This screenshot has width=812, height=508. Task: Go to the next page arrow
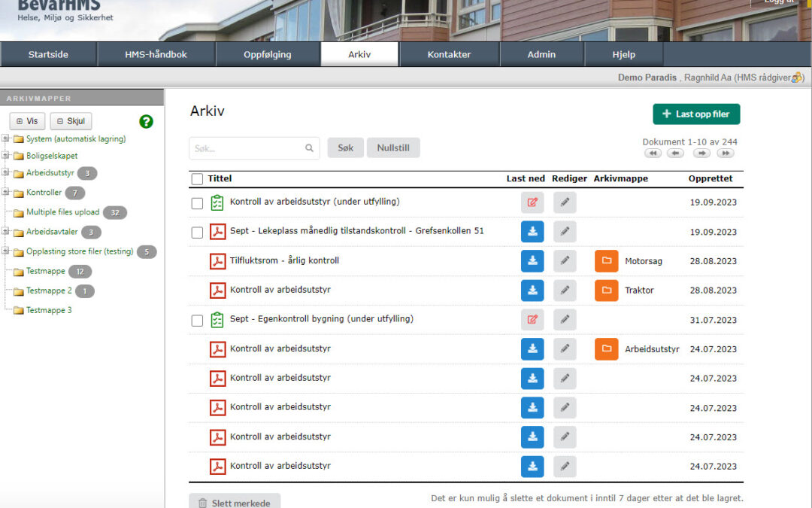701,153
